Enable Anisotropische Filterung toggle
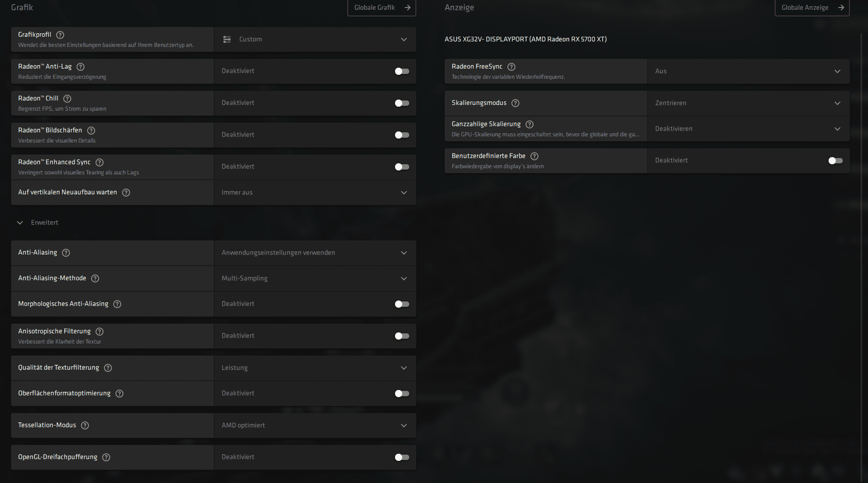Screen dimensions: 868x483 pos(402,336)
